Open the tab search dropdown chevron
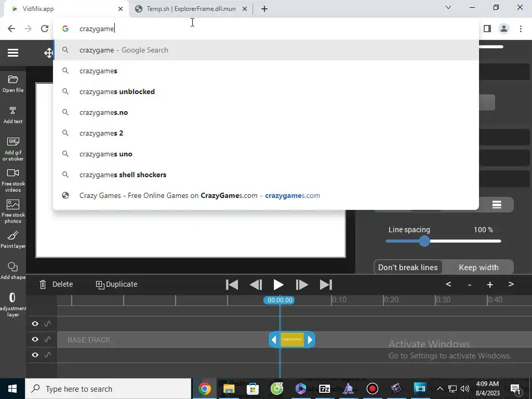532x399 pixels. [x=448, y=7]
